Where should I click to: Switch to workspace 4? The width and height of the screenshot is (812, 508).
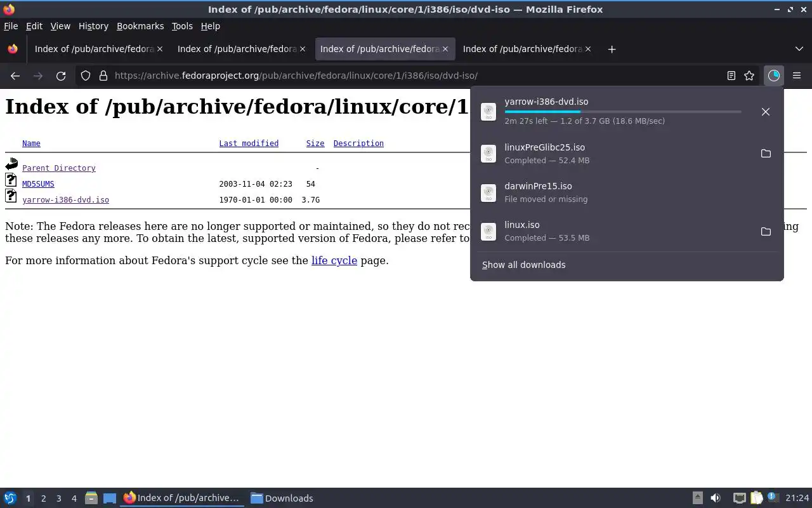(x=74, y=498)
